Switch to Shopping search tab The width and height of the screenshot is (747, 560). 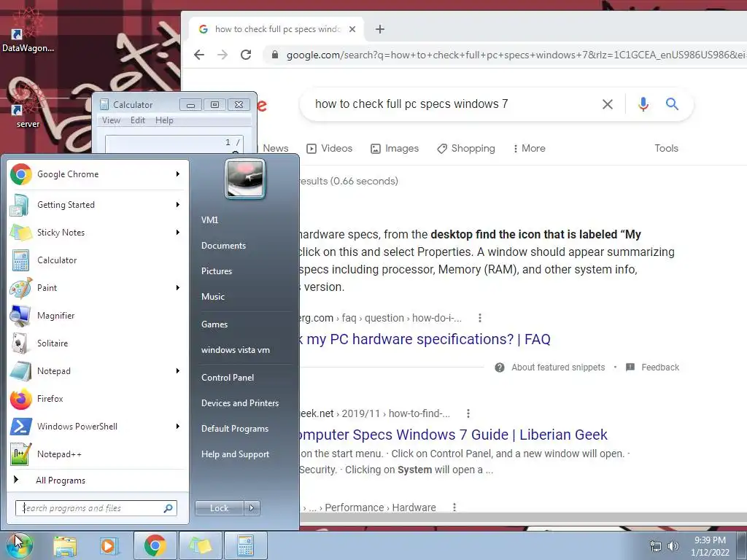466,149
